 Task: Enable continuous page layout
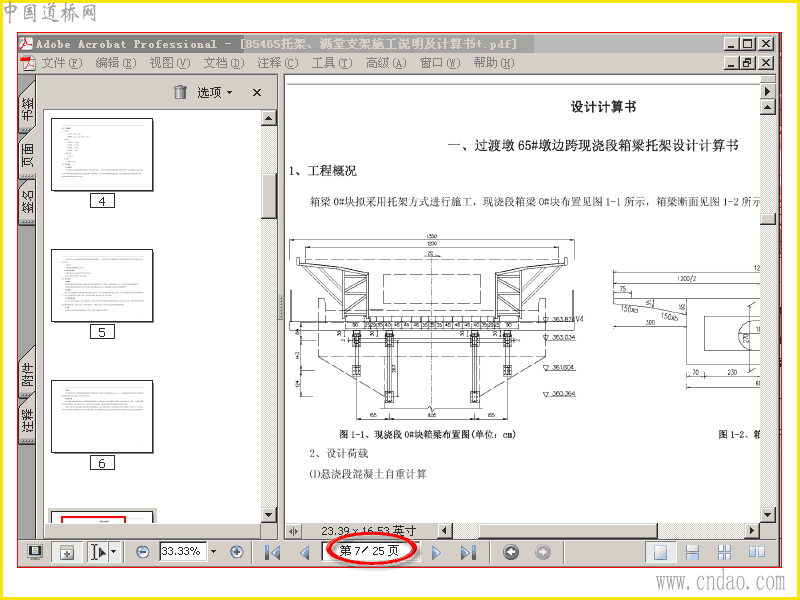coord(692,552)
